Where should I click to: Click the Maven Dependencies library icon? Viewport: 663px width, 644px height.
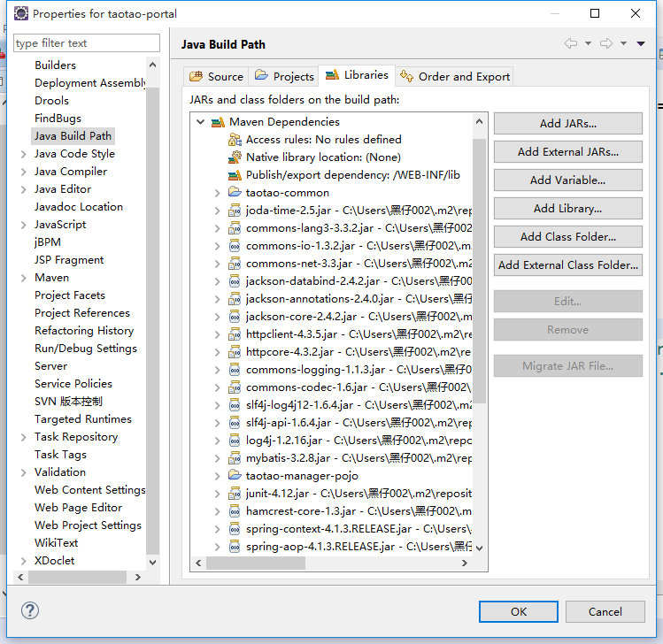(218, 122)
